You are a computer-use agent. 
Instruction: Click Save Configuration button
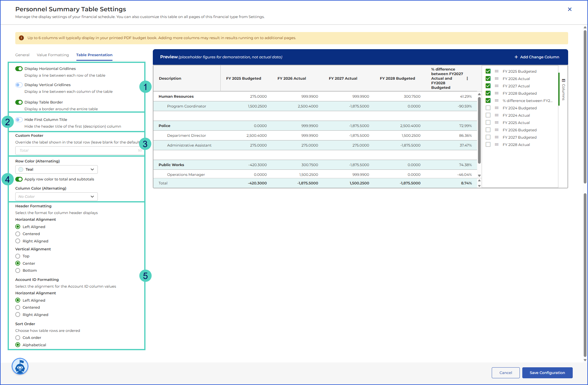(547, 373)
